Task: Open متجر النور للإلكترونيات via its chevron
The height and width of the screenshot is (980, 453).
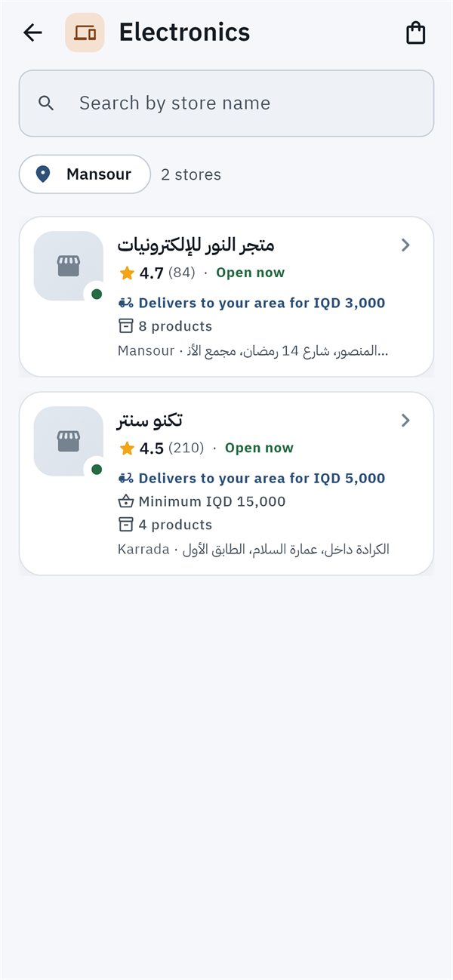Action: [x=405, y=245]
